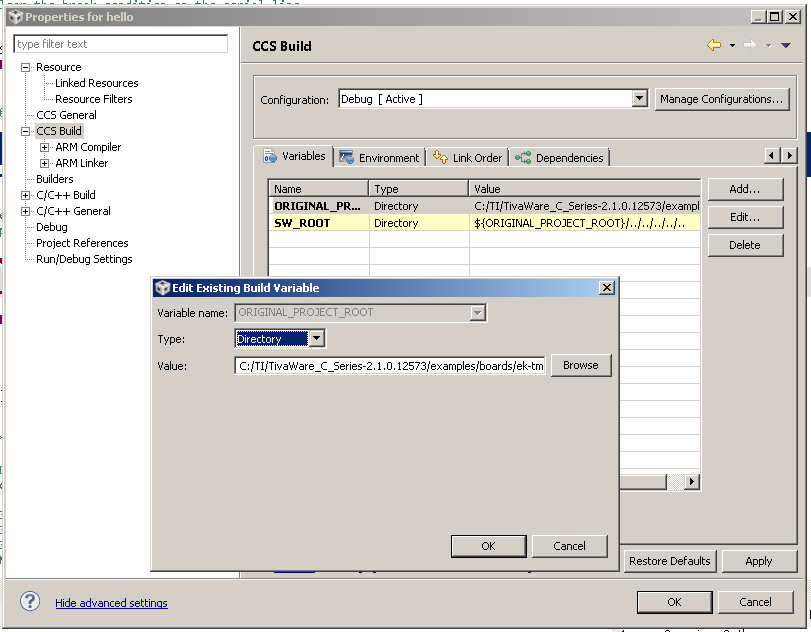
Task: Click Browse next to Value field
Action: [x=581, y=365]
